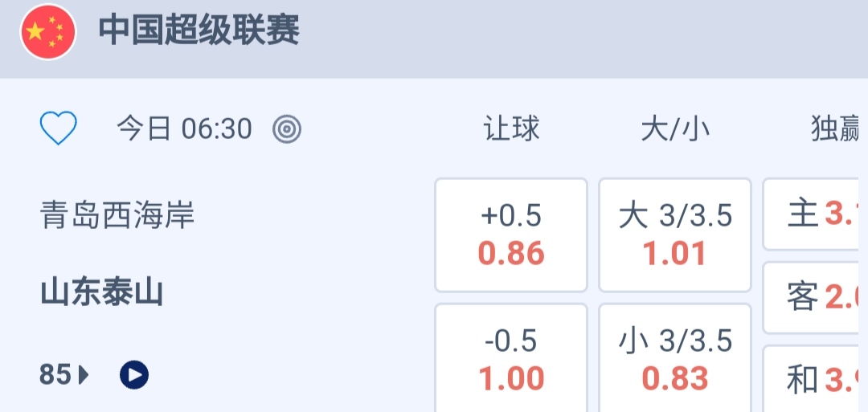The width and height of the screenshot is (868, 412).
Task: Click the small triangle arrow beside 85
Action: coord(84,374)
